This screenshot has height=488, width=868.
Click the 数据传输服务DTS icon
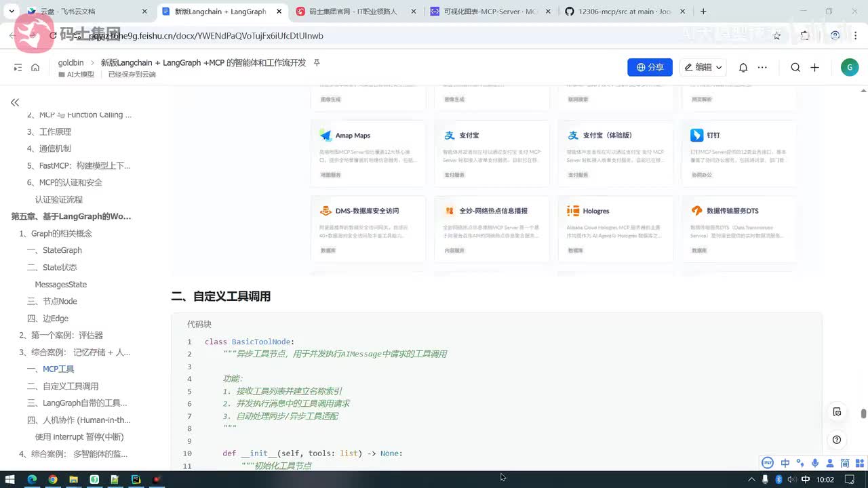(696, 211)
